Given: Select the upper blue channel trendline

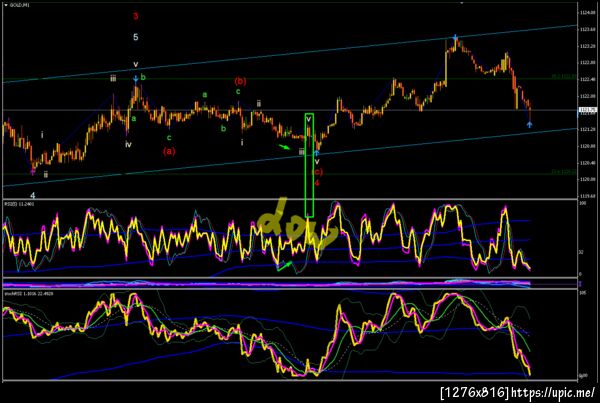Looking at the screenshot, I should 289,54.
